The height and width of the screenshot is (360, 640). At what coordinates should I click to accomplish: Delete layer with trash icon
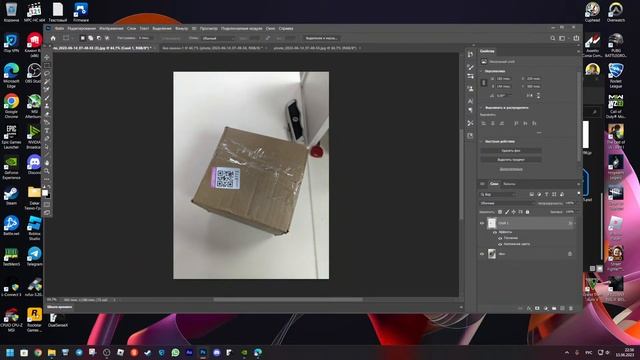click(571, 308)
